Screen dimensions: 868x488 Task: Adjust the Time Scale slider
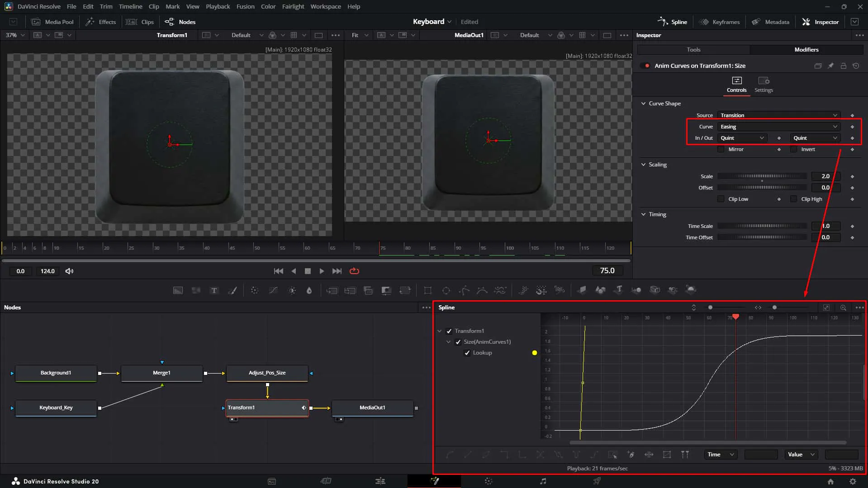click(762, 226)
